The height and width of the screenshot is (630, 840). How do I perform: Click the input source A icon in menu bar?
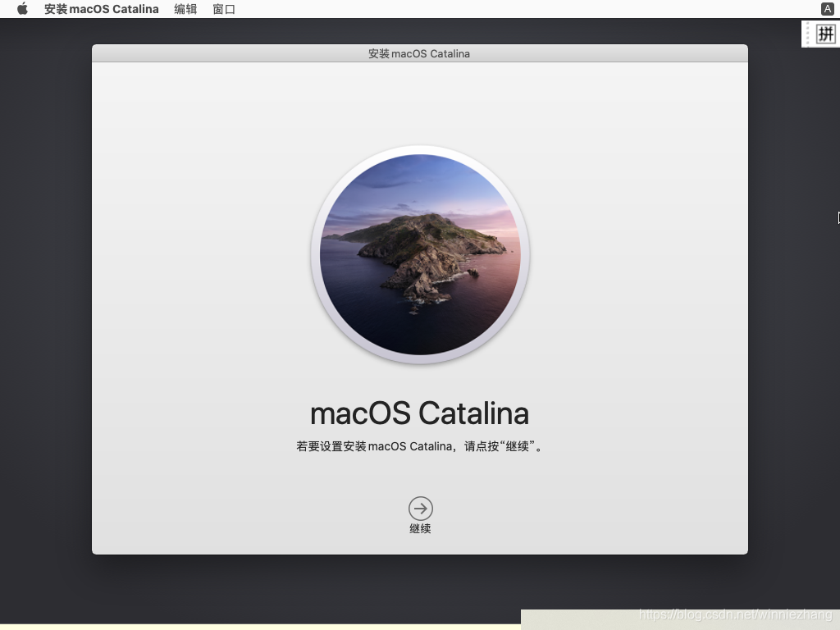(827, 8)
